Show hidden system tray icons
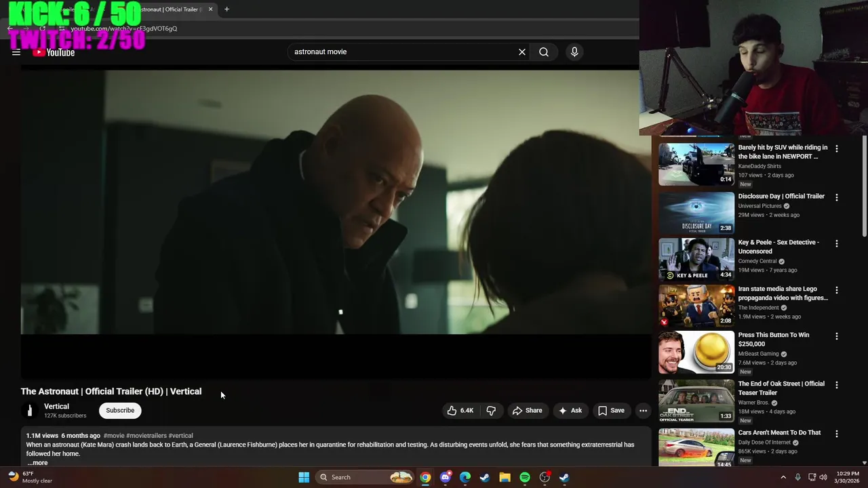 click(783, 477)
